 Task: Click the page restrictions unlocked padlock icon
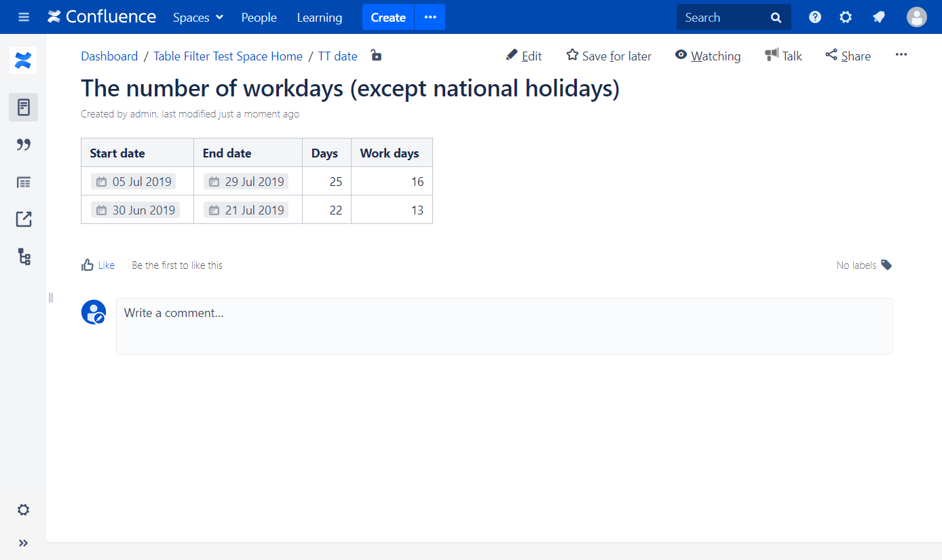click(376, 56)
